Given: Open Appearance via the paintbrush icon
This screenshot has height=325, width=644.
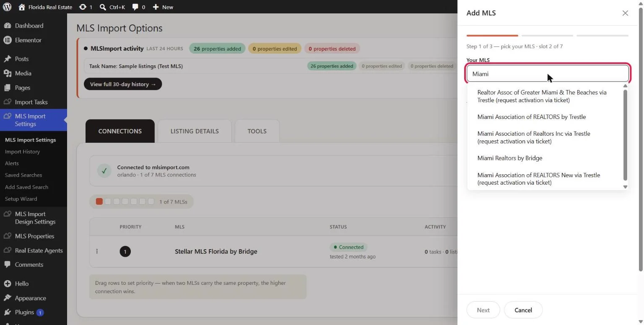Looking at the screenshot, I should click(x=7, y=298).
